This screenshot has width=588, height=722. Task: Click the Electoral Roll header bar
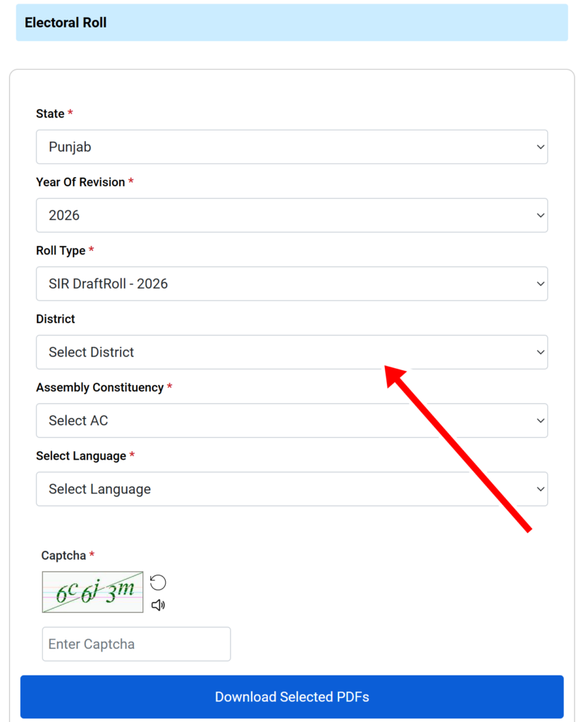click(x=292, y=23)
